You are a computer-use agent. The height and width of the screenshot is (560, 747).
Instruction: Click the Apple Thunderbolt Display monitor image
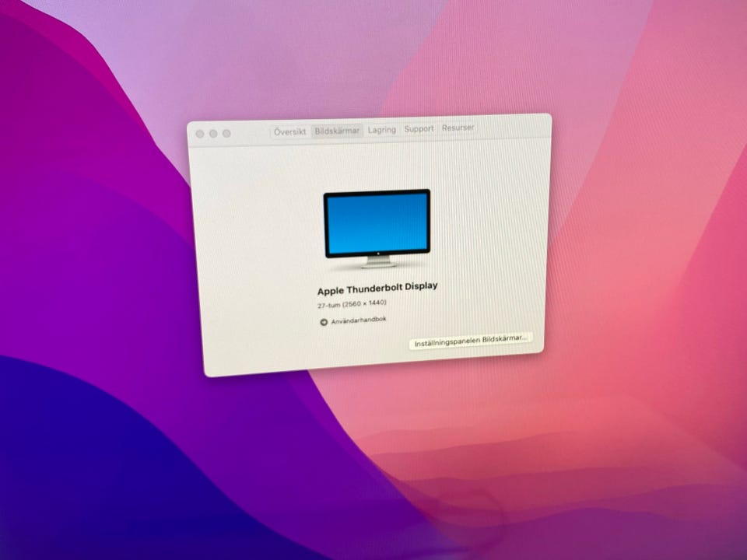(x=377, y=229)
